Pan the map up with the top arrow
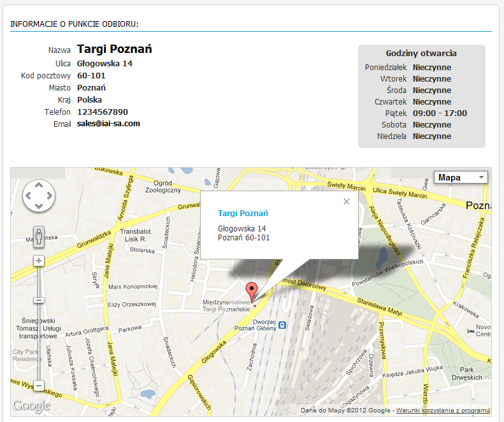 point(39,185)
